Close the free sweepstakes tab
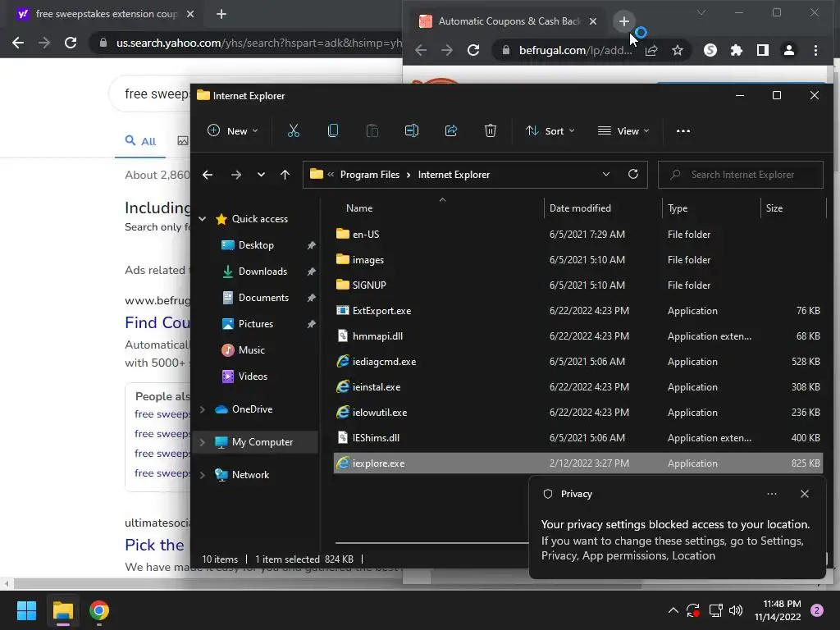 click(190, 14)
